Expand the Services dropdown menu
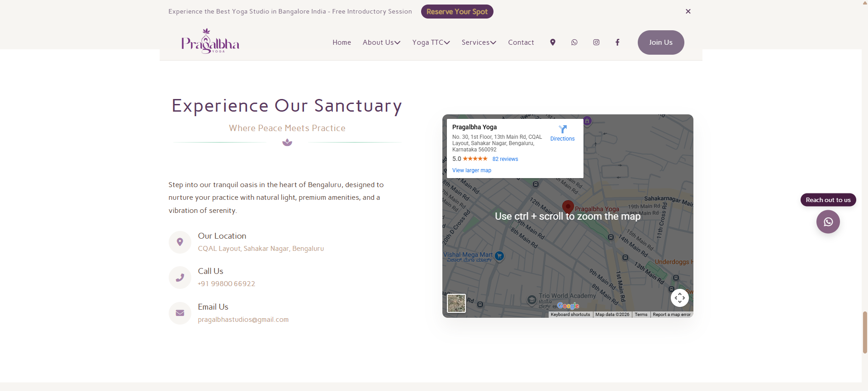 tap(479, 42)
